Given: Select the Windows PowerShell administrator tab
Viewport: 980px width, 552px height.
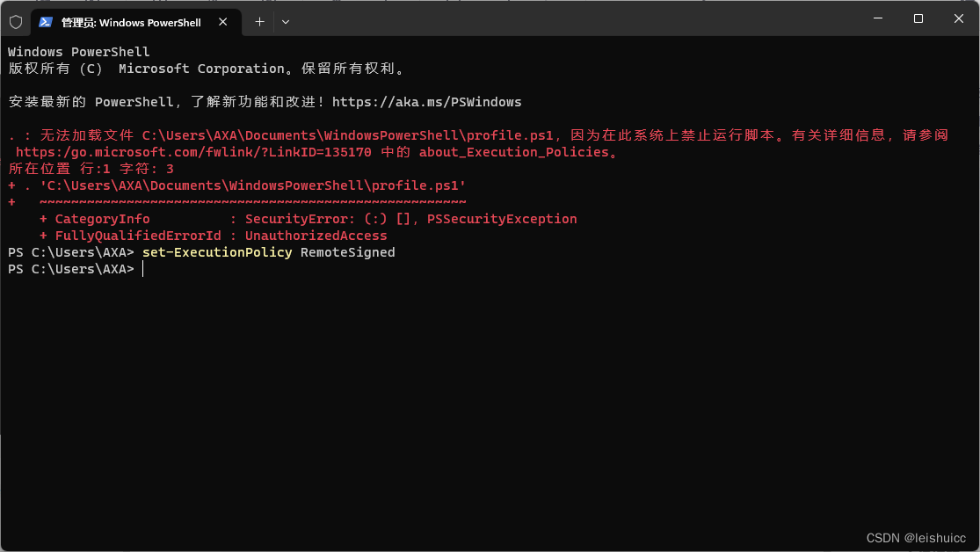Looking at the screenshot, I should [x=135, y=22].
